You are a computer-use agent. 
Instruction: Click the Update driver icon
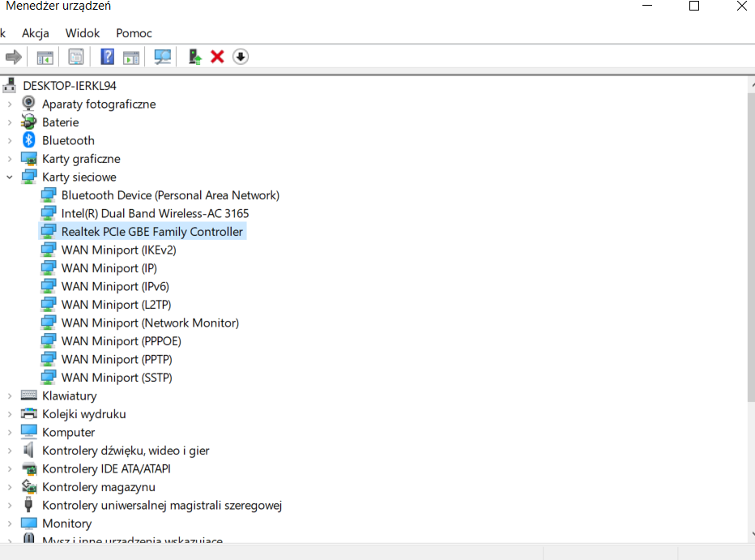[194, 57]
